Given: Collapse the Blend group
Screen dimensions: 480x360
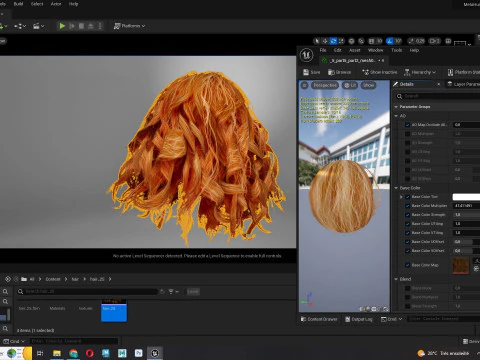Looking at the screenshot, I should (x=396, y=279).
